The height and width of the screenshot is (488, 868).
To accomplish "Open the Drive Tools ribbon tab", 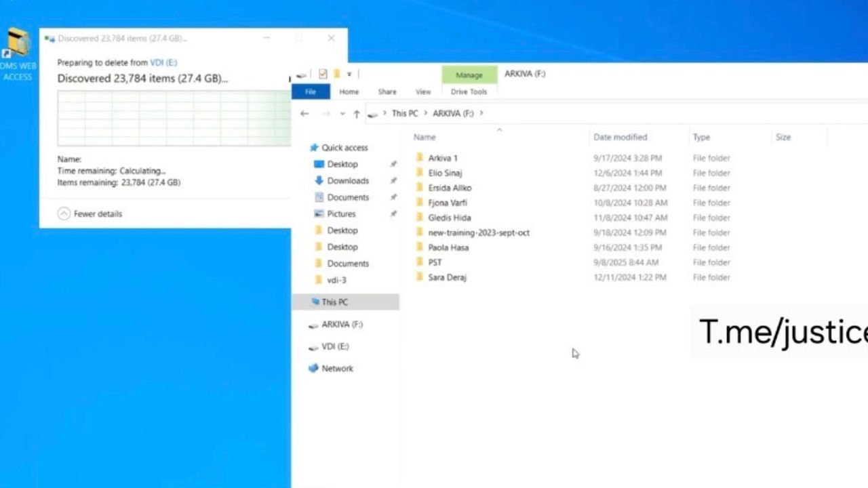I will point(469,91).
